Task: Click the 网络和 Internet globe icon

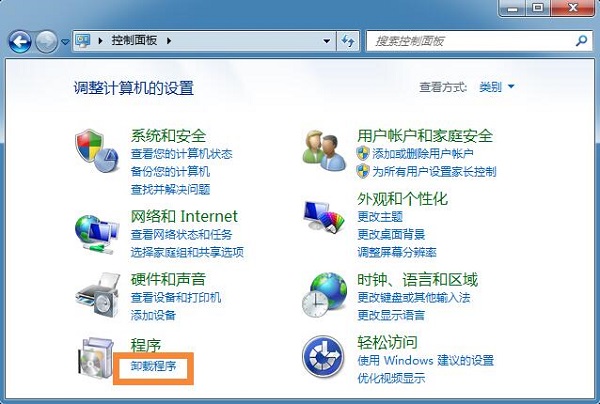Action: [97, 234]
